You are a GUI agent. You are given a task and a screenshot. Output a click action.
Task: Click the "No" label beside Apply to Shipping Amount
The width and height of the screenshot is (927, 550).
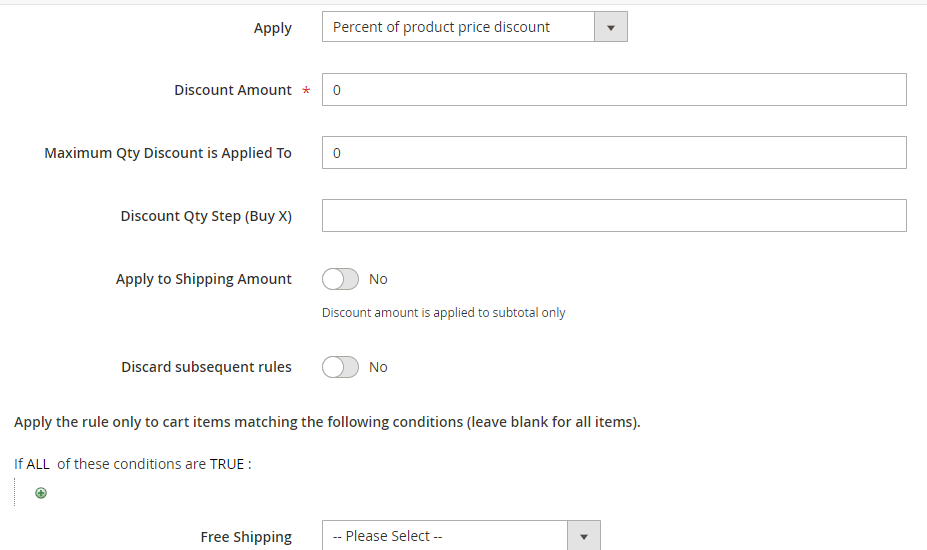[378, 279]
